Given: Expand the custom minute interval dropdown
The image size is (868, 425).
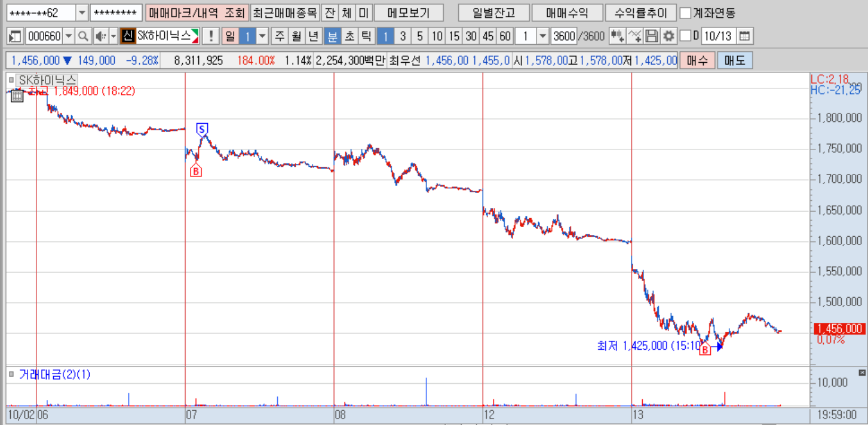Looking at the screenshot, I should pos(542,36).
